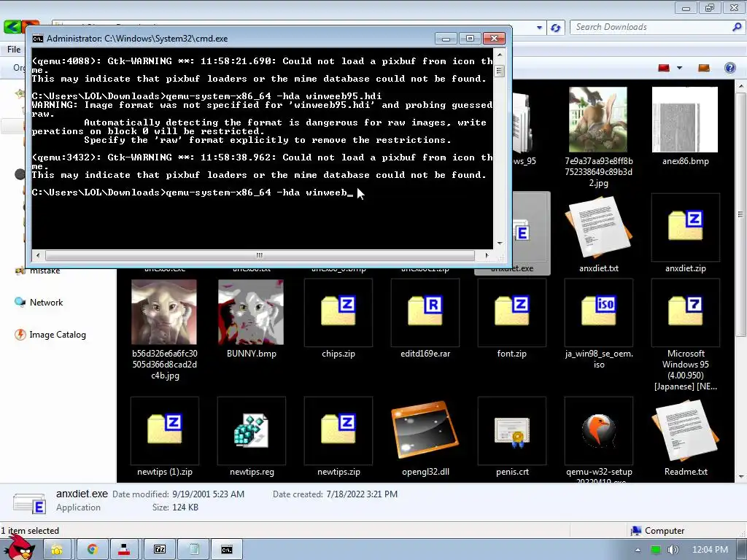This screenshot has width=747, height=560.
Task: Select the newtips.reg registry file icon
Action: tap(251, 430)
